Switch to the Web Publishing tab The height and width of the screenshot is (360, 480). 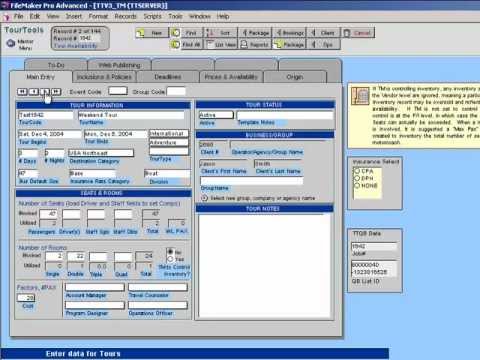(x=119, y=65)
